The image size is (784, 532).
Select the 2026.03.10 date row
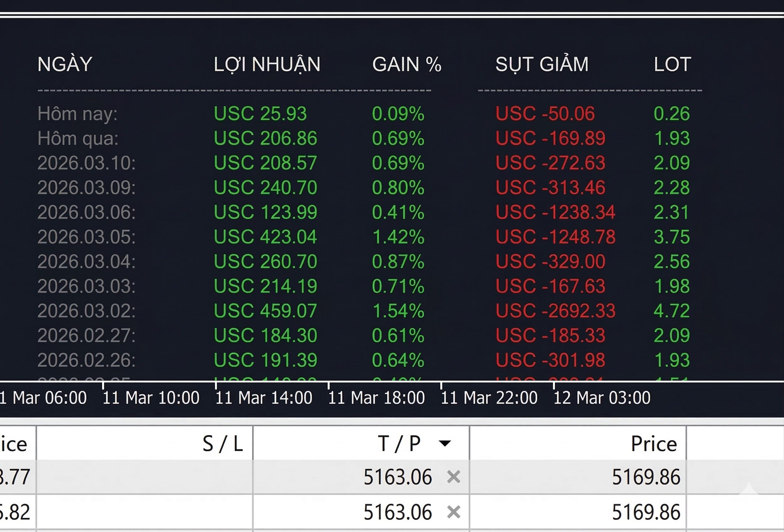86,163
